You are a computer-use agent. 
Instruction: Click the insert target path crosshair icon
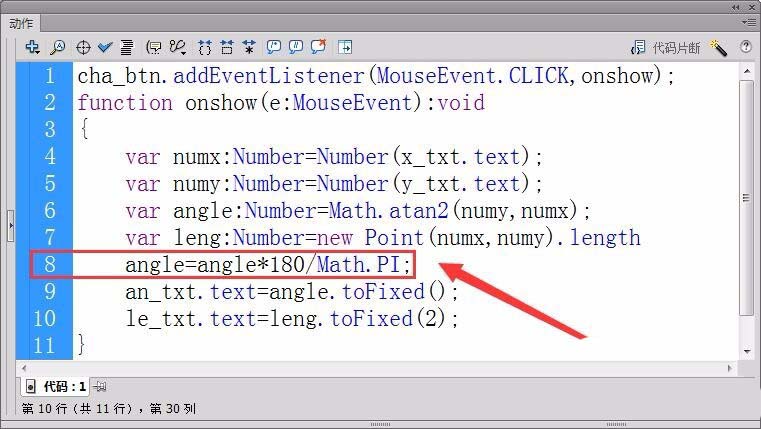click(83, 48)
